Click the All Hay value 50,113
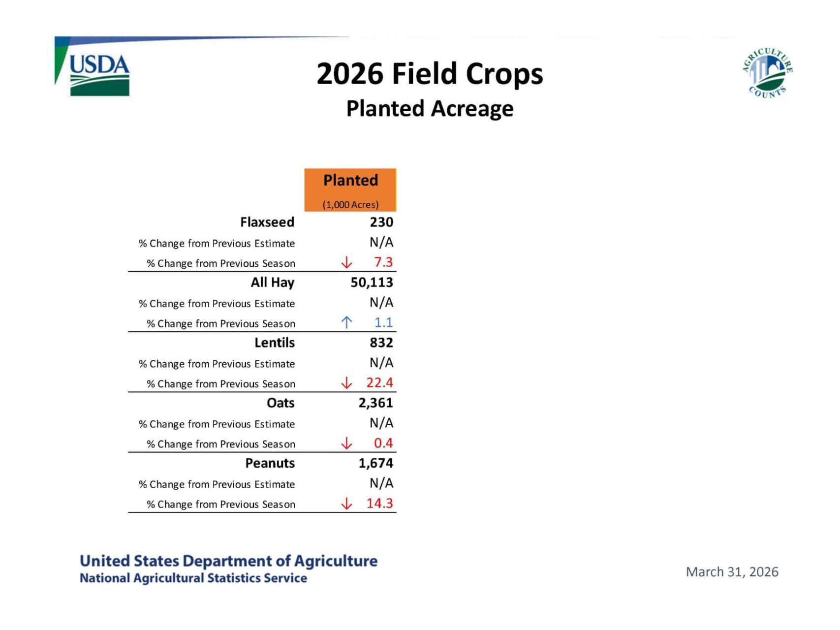Screen dimensions: 840x630 [372, 283]
